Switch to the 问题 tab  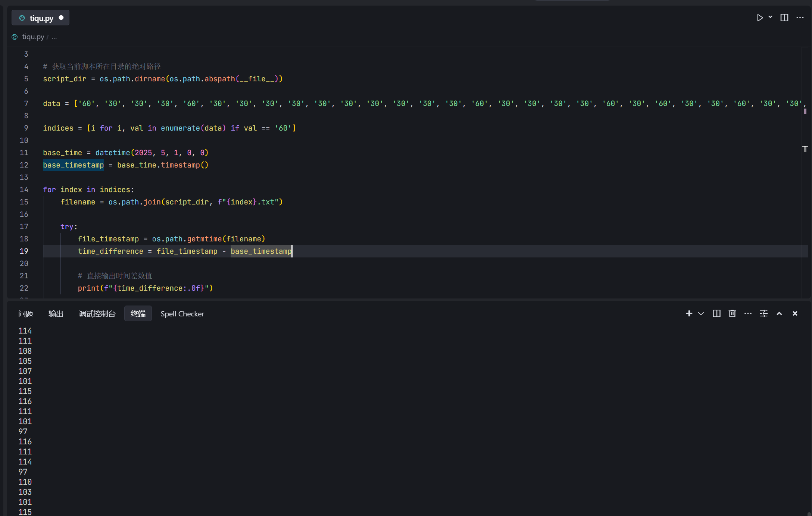coord(25,314)
